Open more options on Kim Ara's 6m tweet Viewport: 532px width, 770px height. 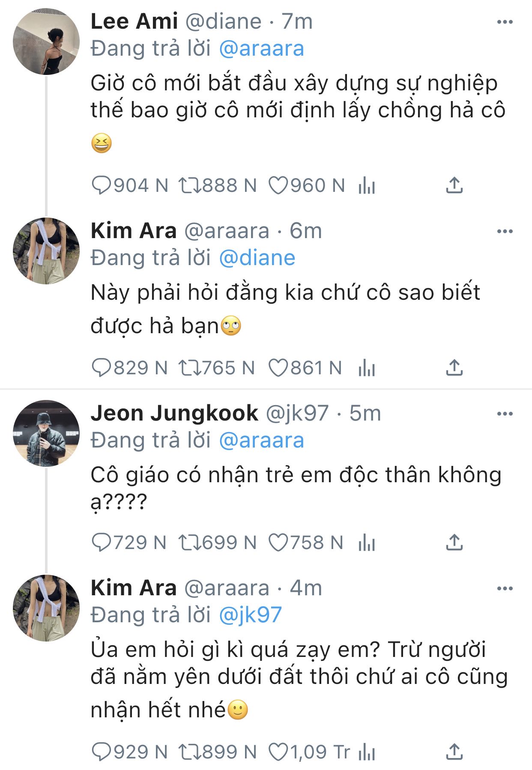coord(505,232)
